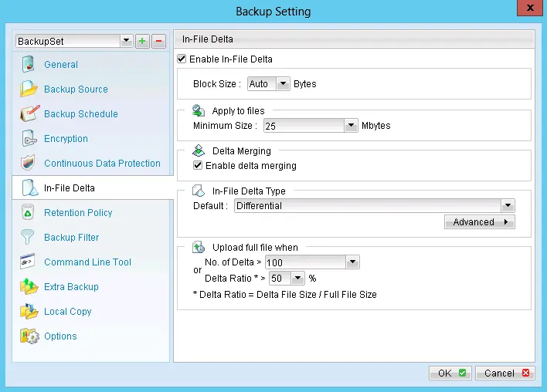
Task: Click the Backup Filter funnel icon
Action: 27,237
